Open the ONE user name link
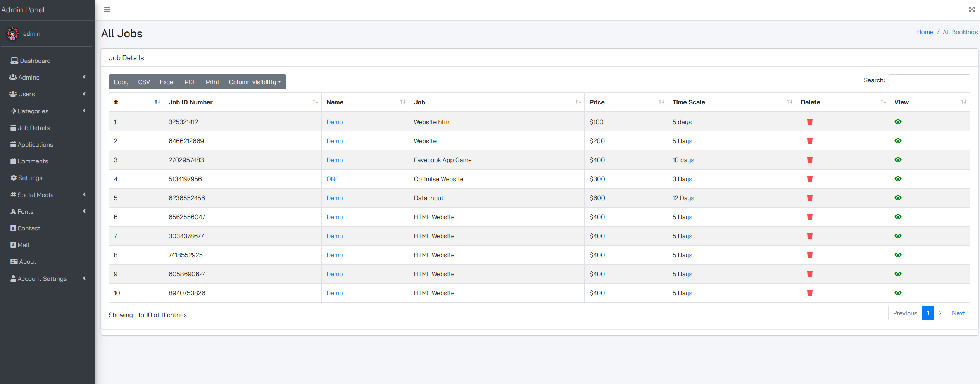980x384 pixels. [333, 179]
